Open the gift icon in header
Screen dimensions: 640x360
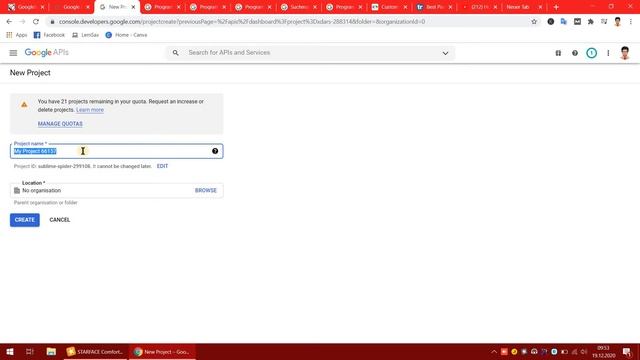558,53
